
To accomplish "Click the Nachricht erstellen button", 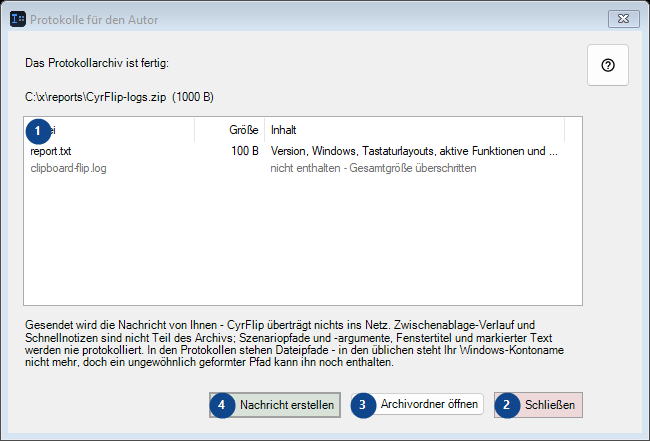I will click(275, 405).
